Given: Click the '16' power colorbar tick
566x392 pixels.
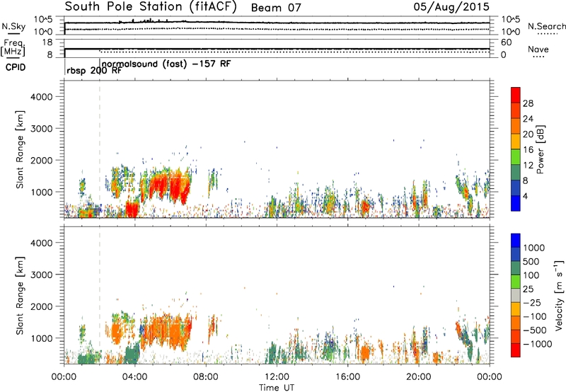Looking at the screenshot, I should point(528,150).
